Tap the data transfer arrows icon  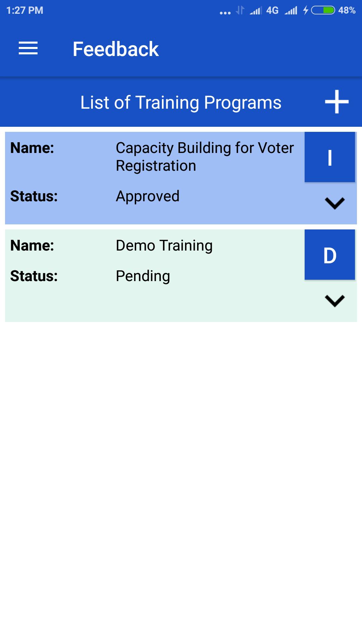pyautogui.click(x=240, y=10)
